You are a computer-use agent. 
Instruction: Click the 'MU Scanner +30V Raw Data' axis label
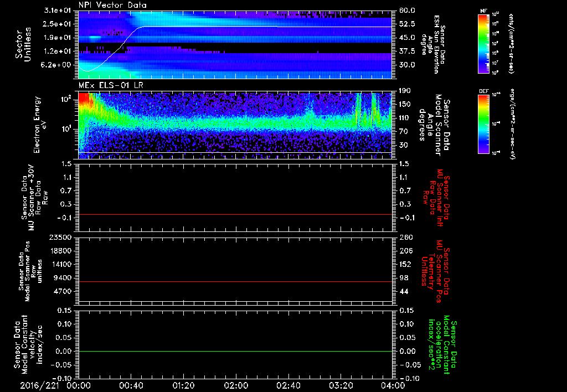34,198
